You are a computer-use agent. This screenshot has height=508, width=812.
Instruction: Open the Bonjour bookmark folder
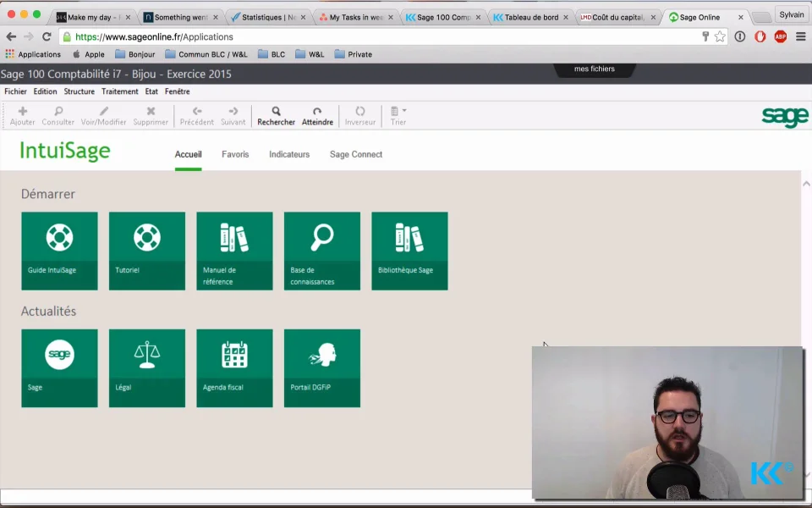click(x=135, y=54)
